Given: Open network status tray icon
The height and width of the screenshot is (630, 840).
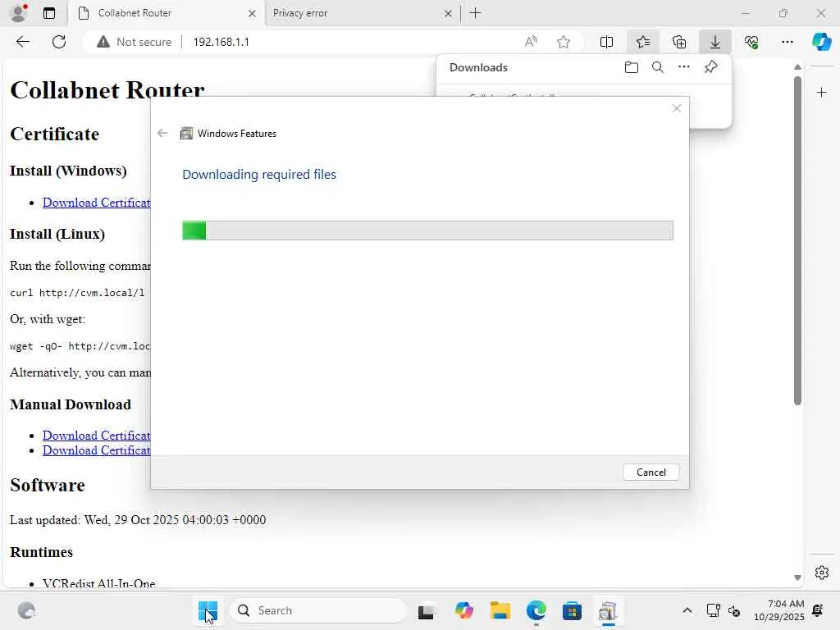Looking at the screenshot, I should 713,610.
